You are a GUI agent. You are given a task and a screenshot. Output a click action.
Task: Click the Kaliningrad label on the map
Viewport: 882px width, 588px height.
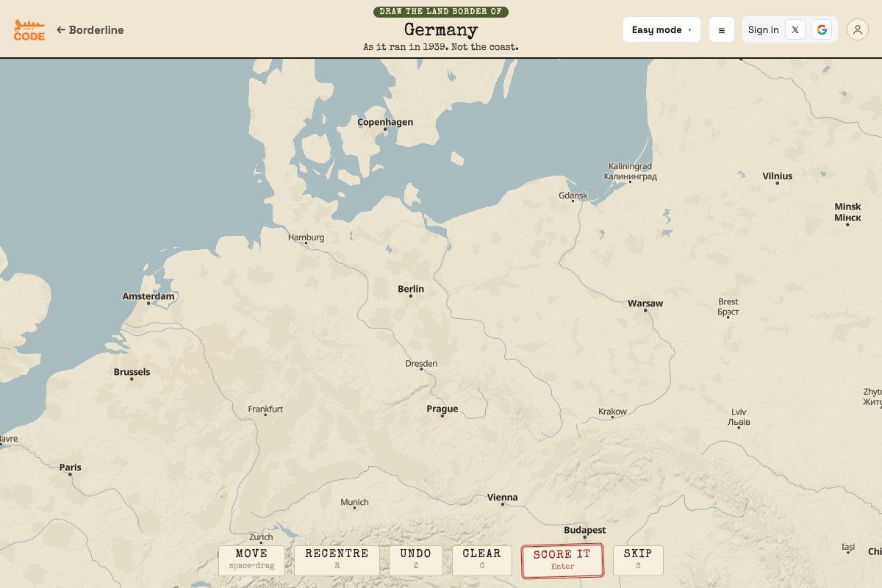[x=630, y=171]
